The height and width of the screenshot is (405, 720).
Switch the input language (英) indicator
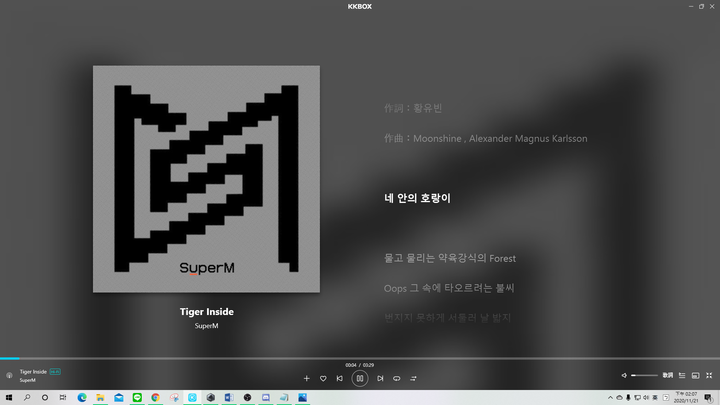[x=655, y=398]
